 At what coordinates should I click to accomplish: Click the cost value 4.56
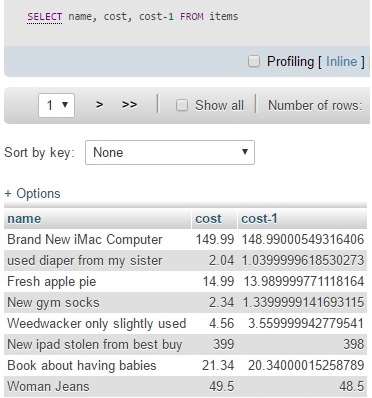tap(221, 323)
